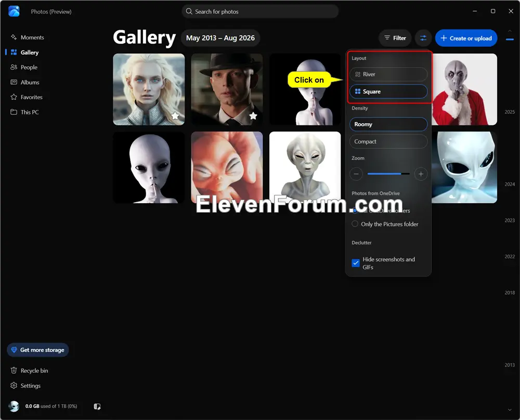Click the account avatar icon
This screenshot has width=520, height=420.
click(x=14, y=406)
